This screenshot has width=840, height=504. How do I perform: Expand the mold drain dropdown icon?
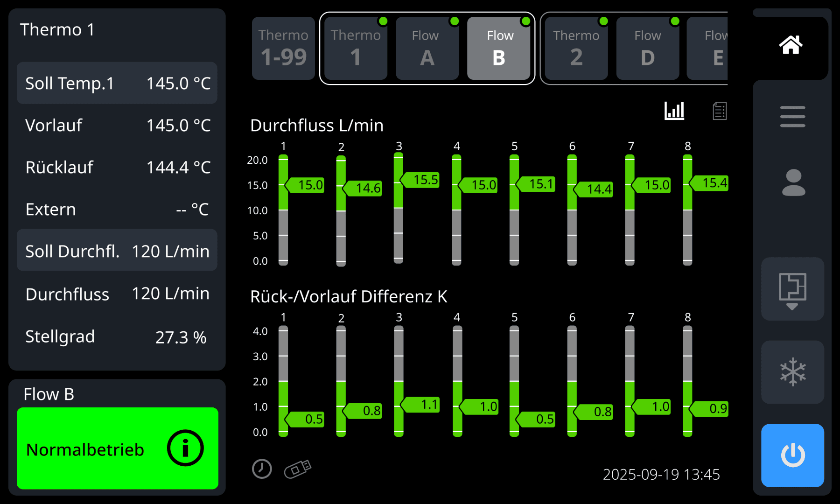792,289
